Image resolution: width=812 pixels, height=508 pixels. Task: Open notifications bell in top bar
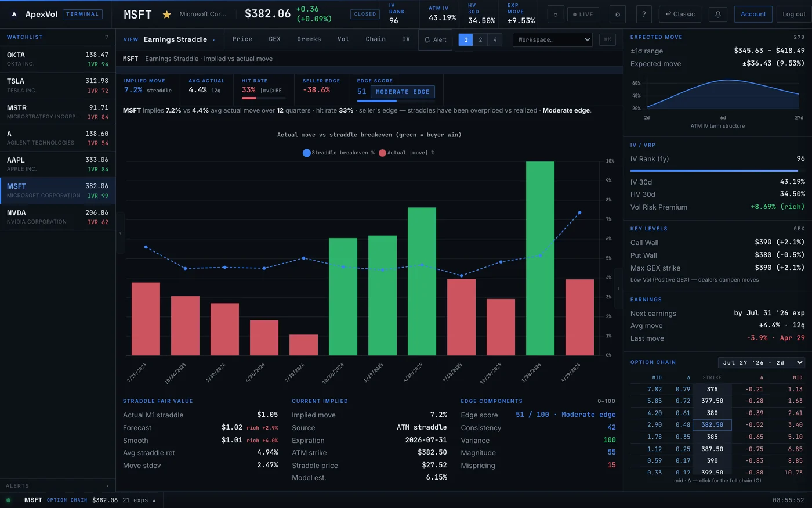coord(717,15)
